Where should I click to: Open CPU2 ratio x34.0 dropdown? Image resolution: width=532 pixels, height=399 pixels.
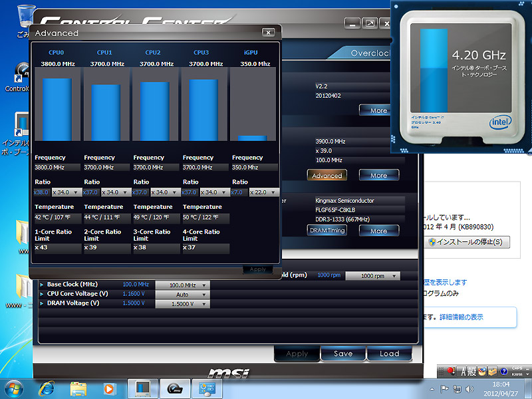coord(166,192)
